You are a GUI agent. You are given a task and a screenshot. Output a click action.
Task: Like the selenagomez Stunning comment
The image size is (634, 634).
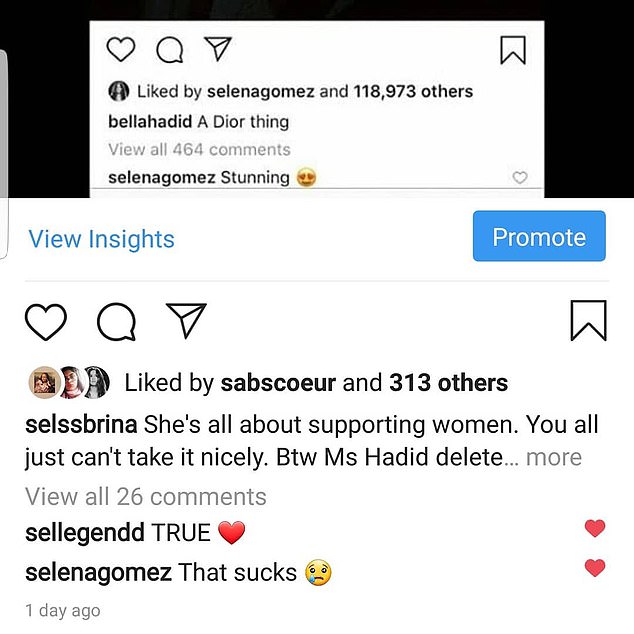519,178
